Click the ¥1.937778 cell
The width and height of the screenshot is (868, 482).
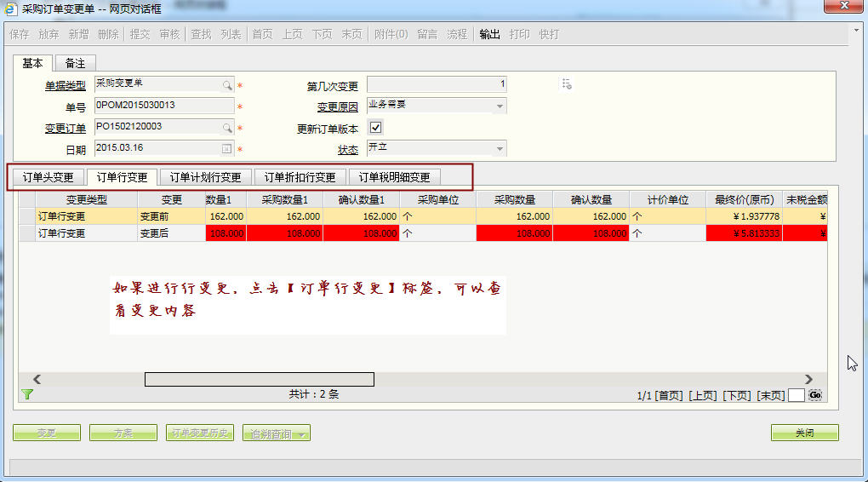744,216
